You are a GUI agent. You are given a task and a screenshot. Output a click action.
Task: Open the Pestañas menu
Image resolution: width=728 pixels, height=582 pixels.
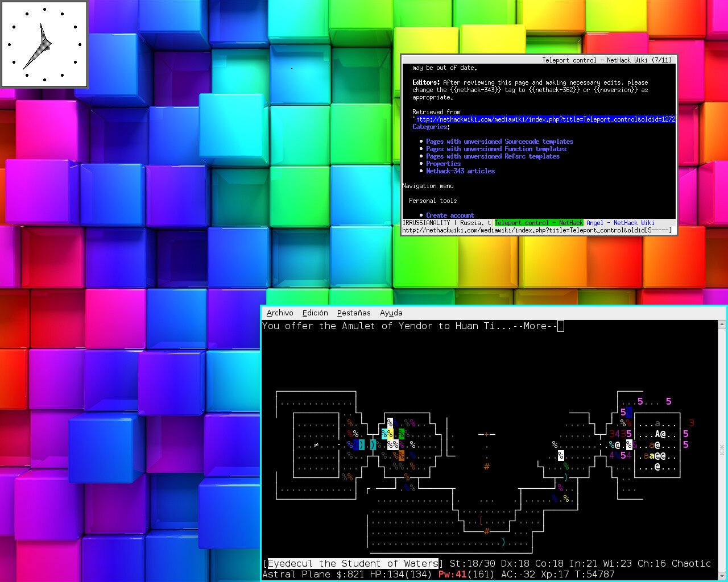point(354,313)
